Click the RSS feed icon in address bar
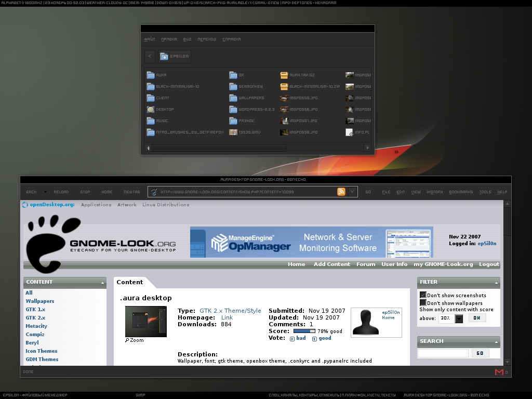The height and width of the screenshot is (399, 532). click(x=341, y=192)
